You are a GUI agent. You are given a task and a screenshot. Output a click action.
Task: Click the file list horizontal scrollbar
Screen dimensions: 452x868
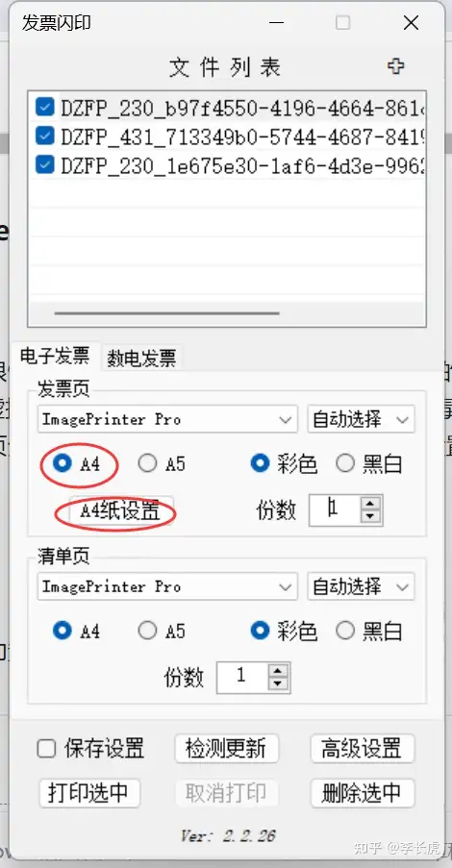tap(166, 313)
